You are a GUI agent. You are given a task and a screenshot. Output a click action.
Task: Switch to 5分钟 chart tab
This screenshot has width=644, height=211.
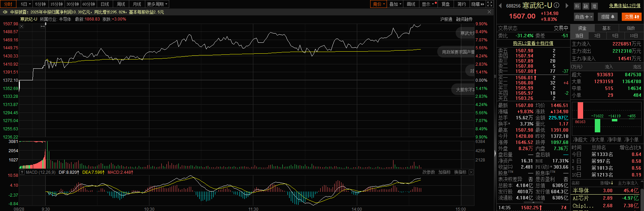40,4
